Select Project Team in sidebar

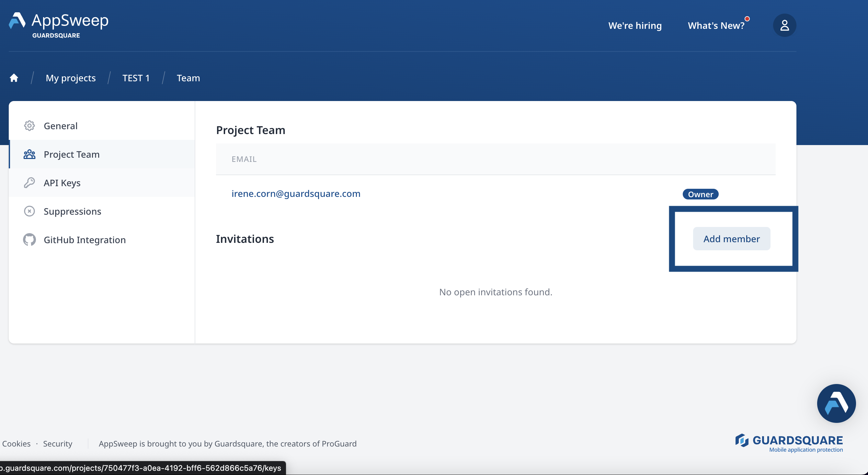pos(102,154)
